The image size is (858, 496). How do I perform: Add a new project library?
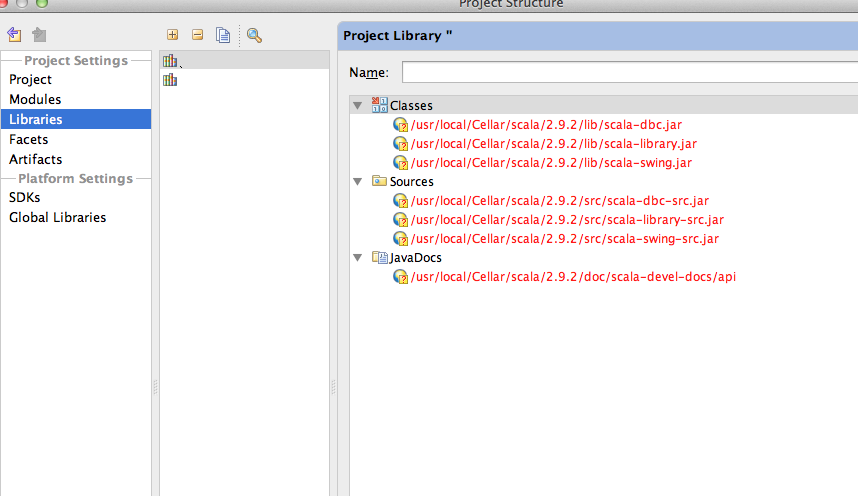[172, 34]
